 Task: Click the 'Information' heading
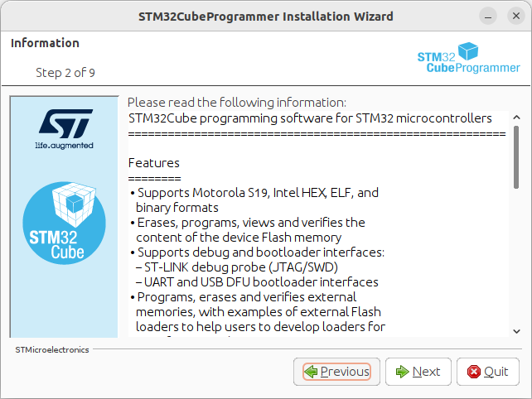coord(45,43)
